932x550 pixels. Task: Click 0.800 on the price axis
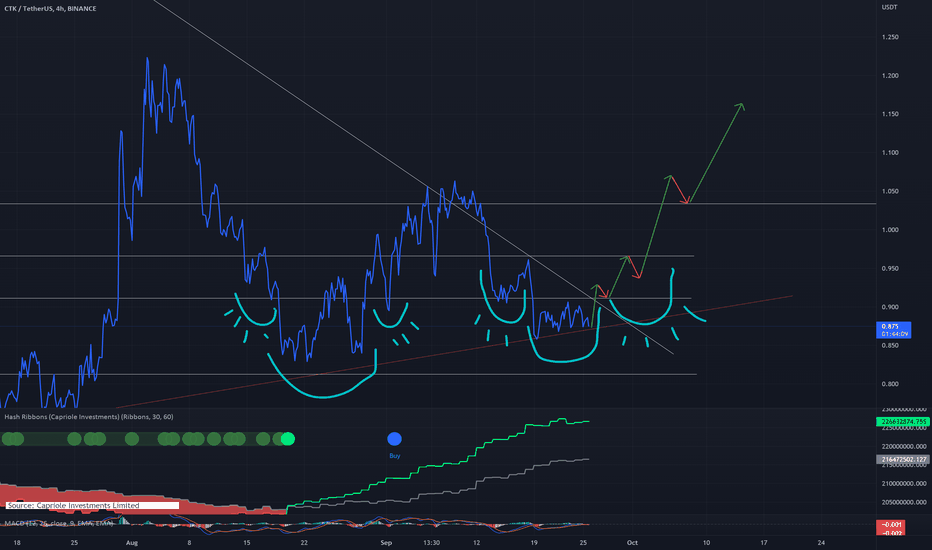click(x=890, y=384)
